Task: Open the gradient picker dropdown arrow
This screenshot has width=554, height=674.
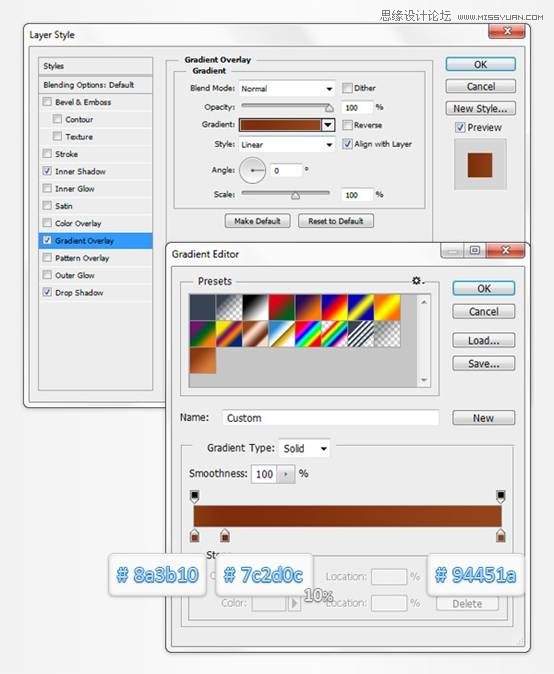Action: [x=328, y=125]
